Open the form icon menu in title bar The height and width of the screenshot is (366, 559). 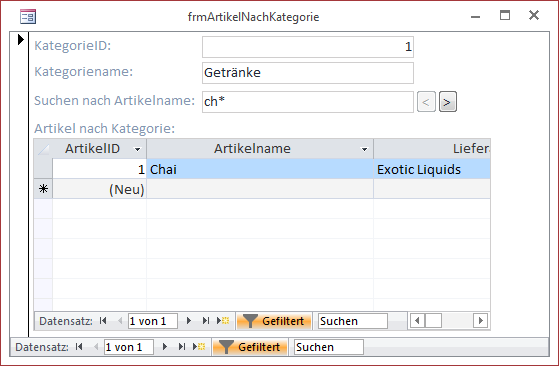(x=28, y=16)
